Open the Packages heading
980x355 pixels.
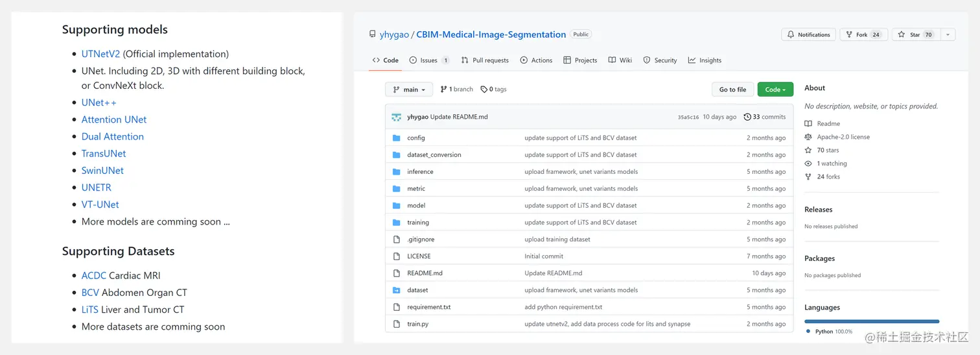(819, 258)
